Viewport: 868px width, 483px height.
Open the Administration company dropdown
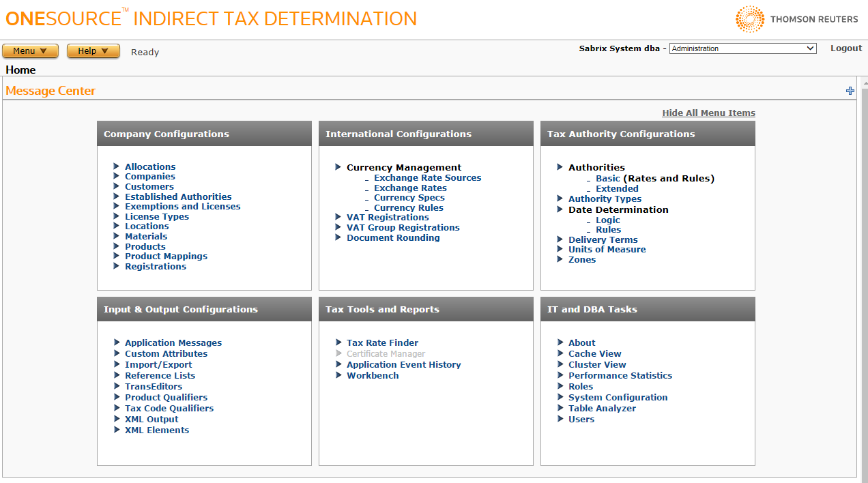coord(742,48)
